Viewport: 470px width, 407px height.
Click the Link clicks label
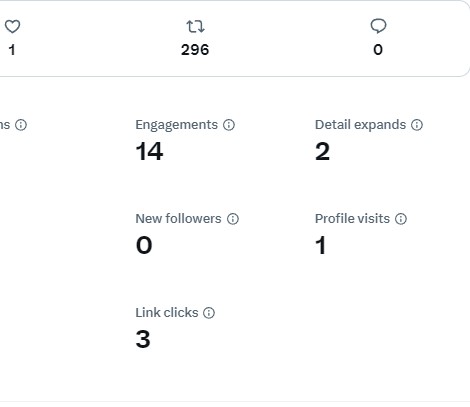tap(167, 313)
